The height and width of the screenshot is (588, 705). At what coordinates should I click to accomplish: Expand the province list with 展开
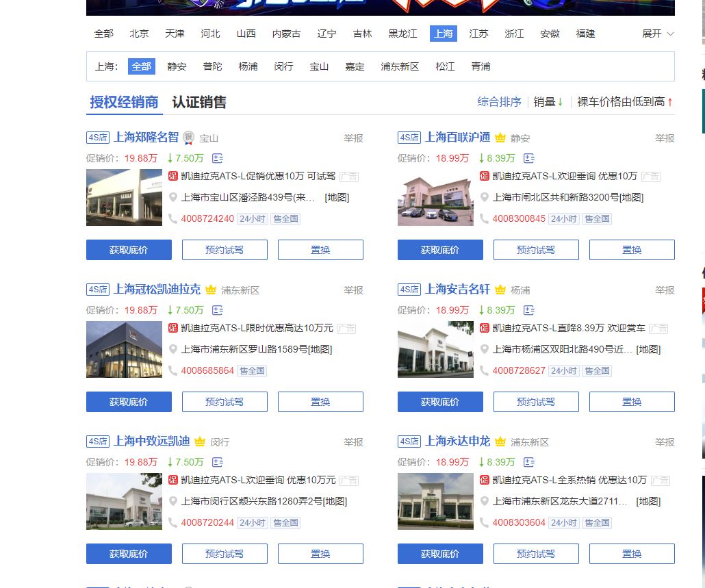pos(658,34)
